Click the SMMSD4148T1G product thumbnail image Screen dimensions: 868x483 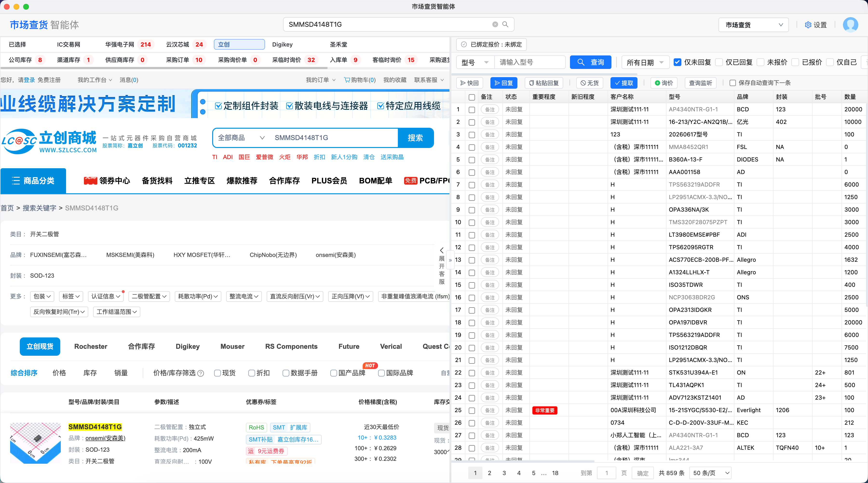point(35,443)
